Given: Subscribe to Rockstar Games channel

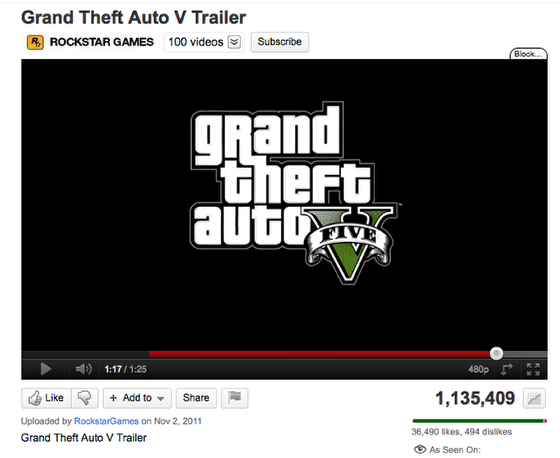Looking at the screenshot, I should (x=280, y=42).
